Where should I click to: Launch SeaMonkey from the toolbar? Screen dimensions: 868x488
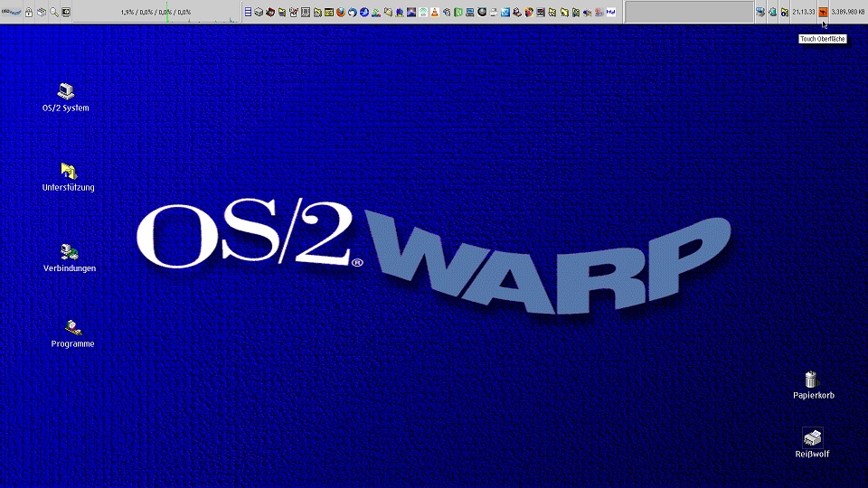364,12
